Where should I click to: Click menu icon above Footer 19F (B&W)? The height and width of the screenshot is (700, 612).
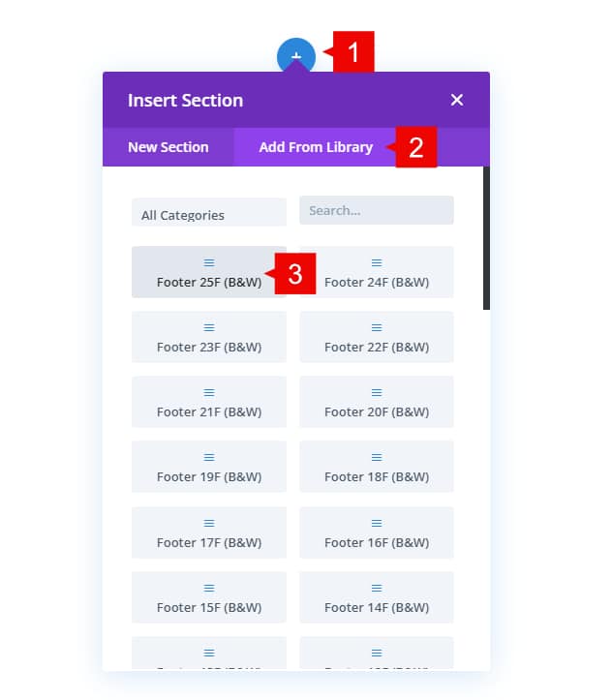click(209, 457)
